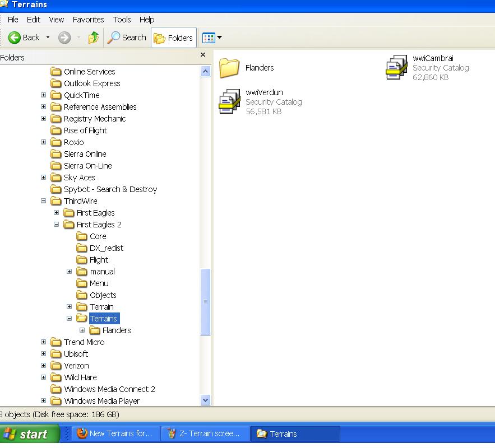The width and height of the screenshot is (495, 448).
Task: Click the folder tree scroll up arrow
Action: (206, 72)
